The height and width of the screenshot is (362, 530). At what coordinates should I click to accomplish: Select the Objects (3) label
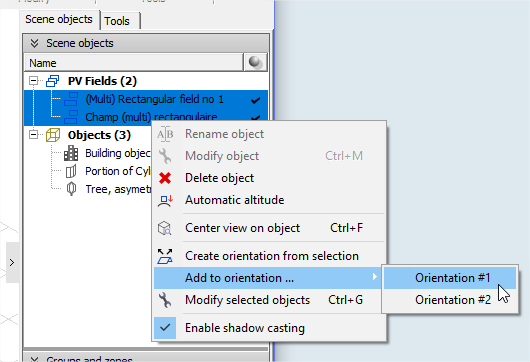pos(99,135)
